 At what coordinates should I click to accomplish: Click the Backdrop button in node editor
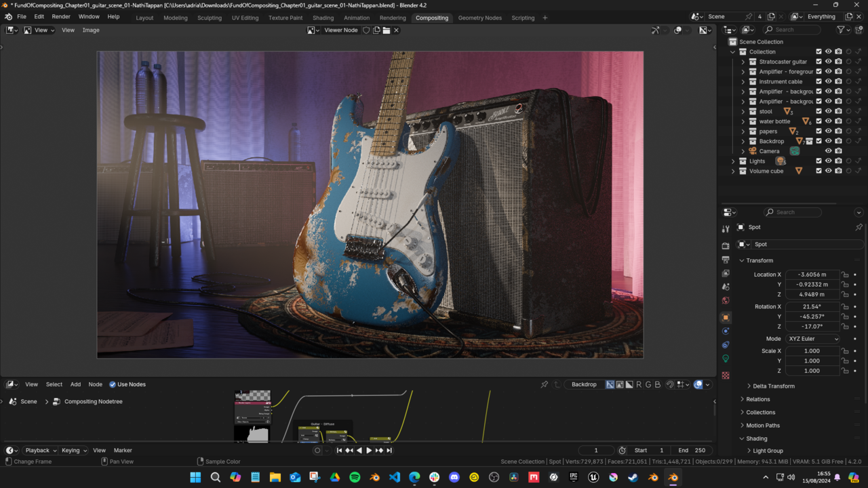(x=583, y=384)
